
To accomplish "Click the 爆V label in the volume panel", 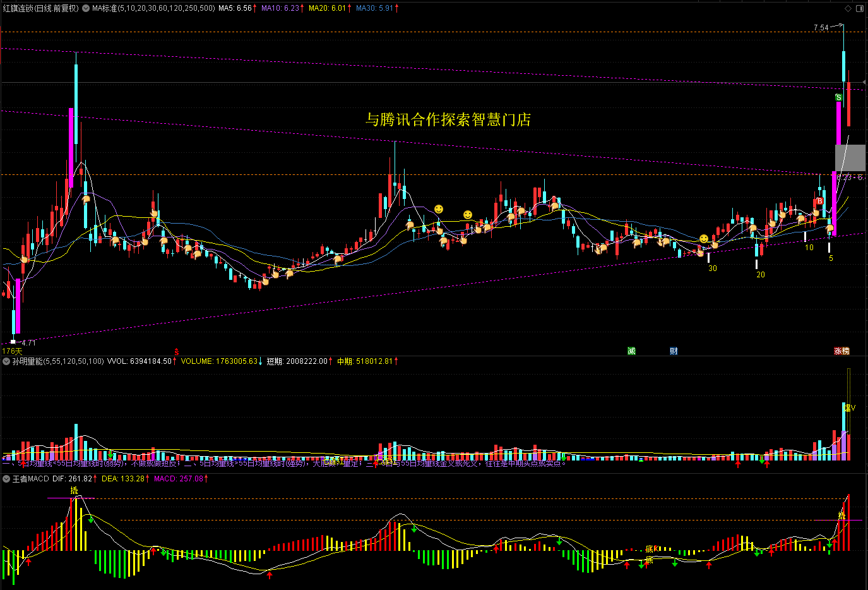I will 850,408.
